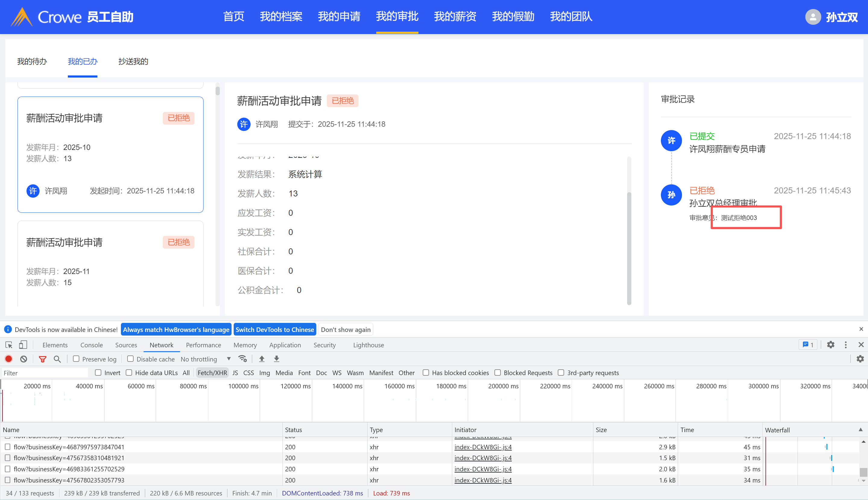Click the import HAR upload icon
Viewport: 868px width, 500px height.
pyautogui.click(x=262, y=359)
